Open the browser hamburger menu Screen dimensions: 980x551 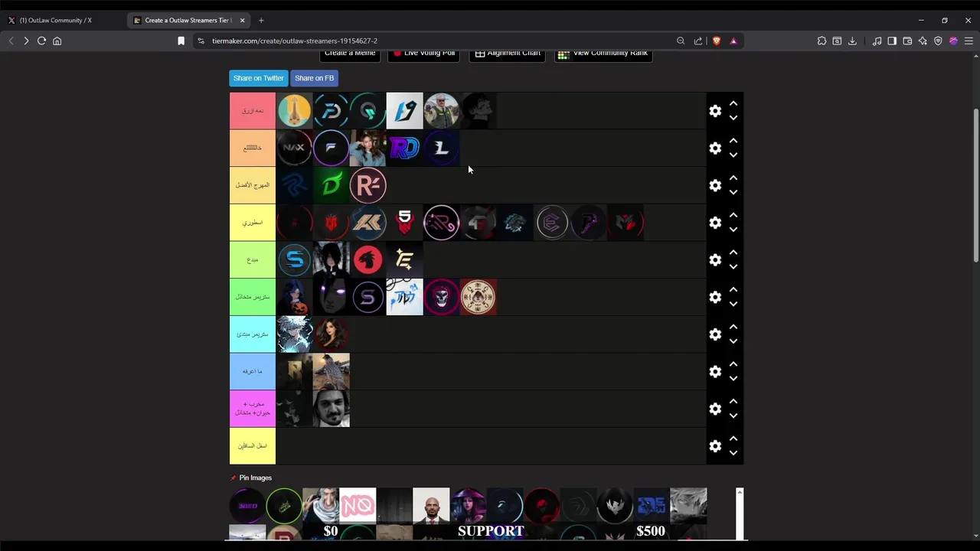[969, 41]
